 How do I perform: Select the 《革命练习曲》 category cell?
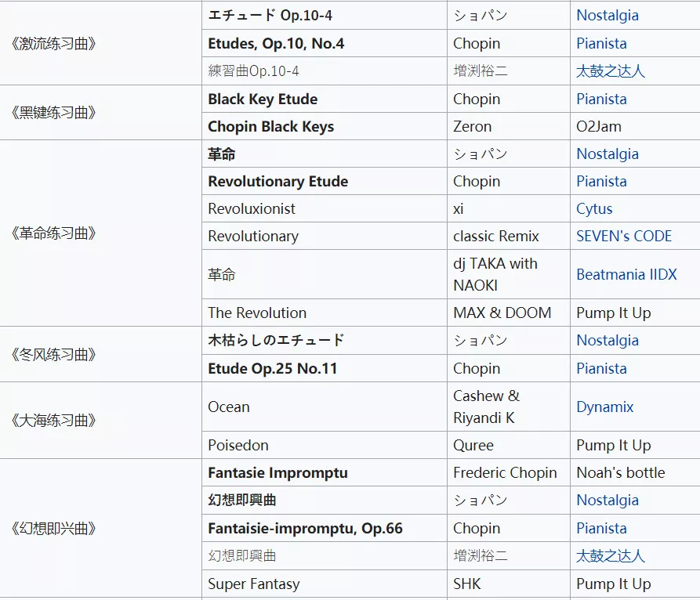[101, 233]
